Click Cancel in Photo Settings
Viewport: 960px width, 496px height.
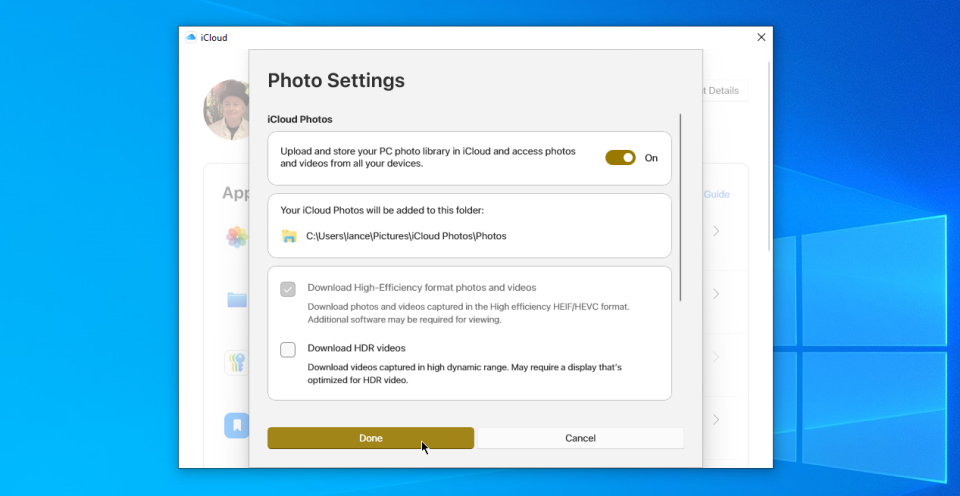(x=580, y=438)
